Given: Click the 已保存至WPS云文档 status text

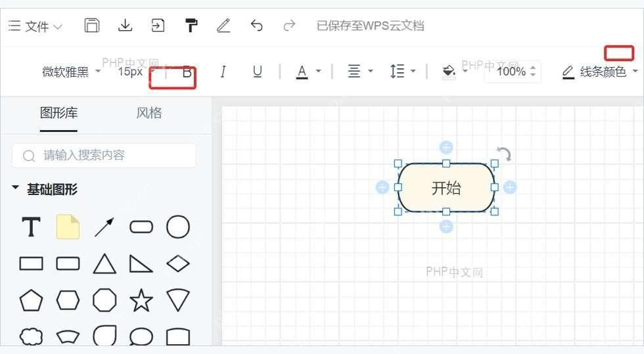Looking at the screenshot, I should click(x=371, y=26).
